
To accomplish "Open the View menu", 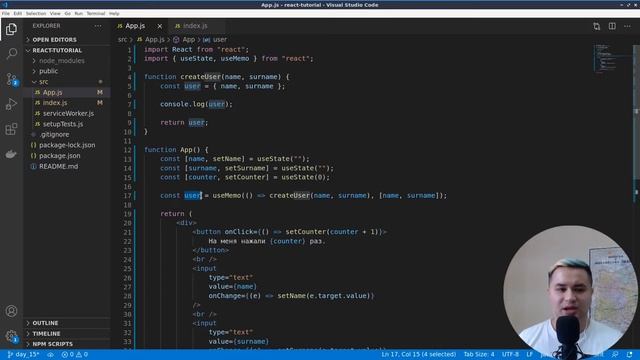I will tap(55, 13).
